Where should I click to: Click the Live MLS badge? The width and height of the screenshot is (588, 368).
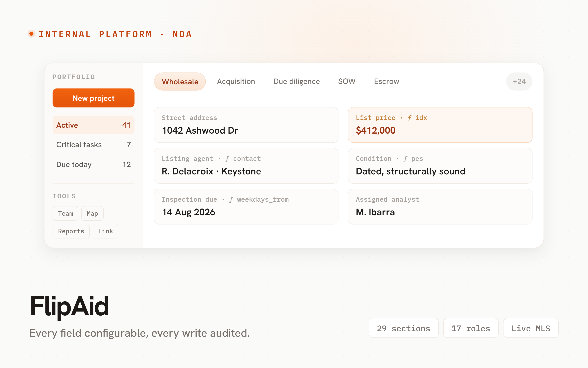tap(531, 328)
